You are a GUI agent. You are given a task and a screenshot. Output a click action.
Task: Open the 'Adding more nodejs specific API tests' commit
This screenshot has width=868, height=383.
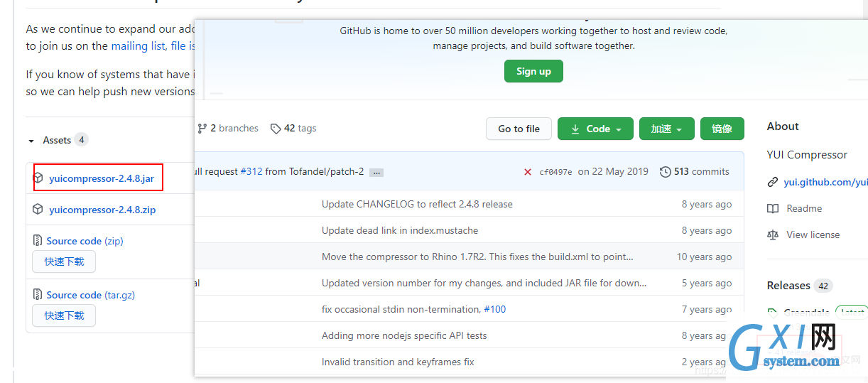[x=404, y=335]
